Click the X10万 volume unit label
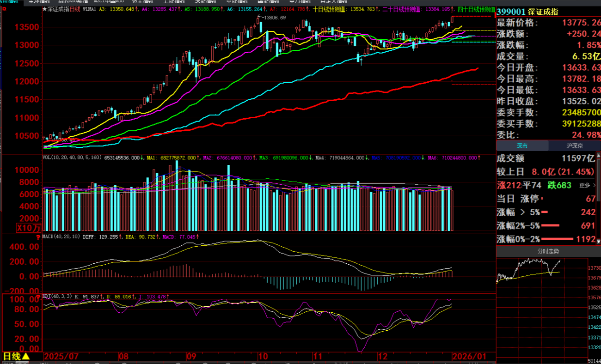Screen dimensions: 601x364 coord(29,228)
